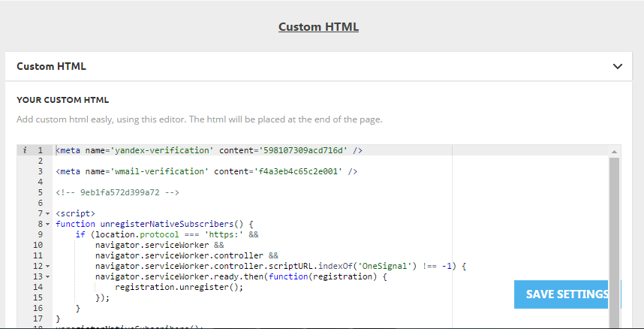Fold the function block on line 8
Screen dimensions: 644x329
click(47, 224)
